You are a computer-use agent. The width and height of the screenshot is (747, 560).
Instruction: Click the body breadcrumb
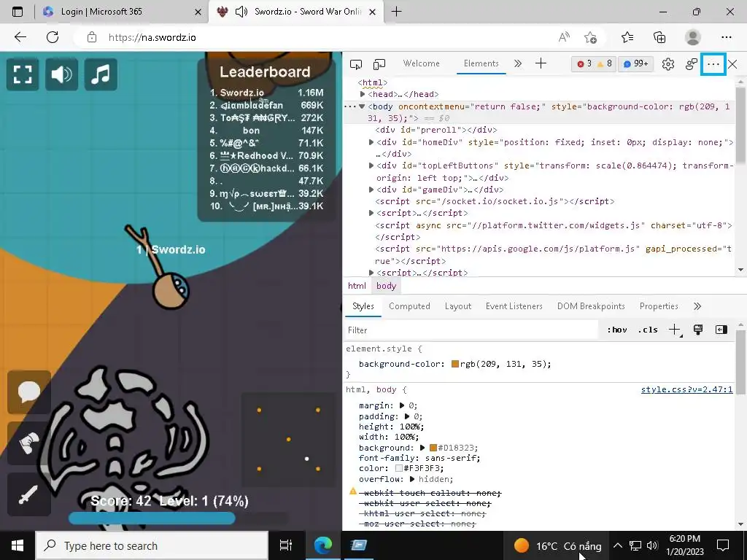click(x=386, y=286)
